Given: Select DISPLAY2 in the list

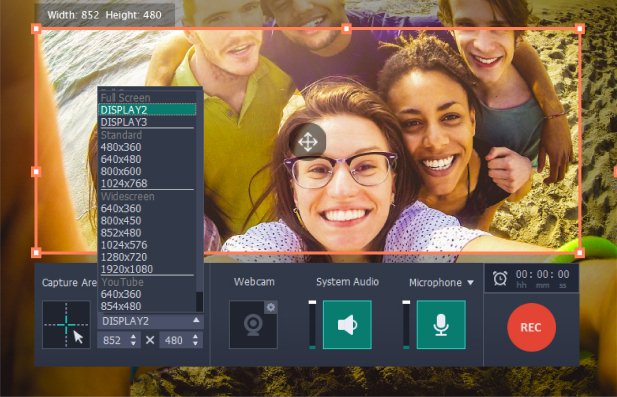Looking at the screenshot, I should pyautogui.click(x=147, y=110).
